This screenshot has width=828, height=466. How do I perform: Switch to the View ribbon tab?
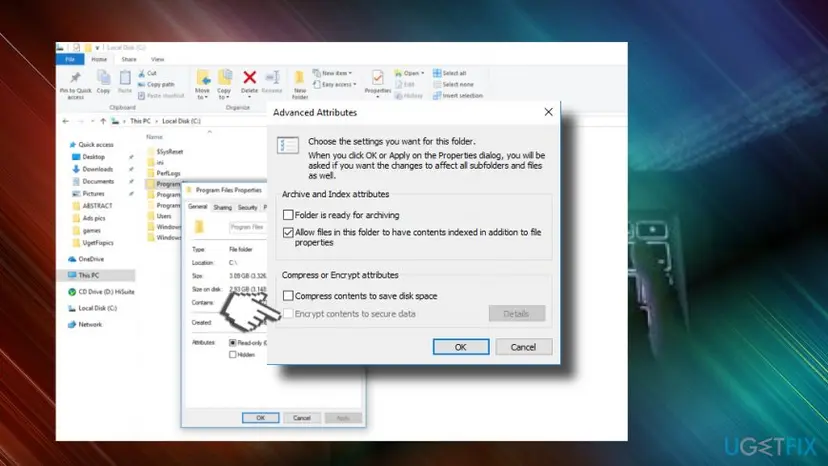click(157, 59)
